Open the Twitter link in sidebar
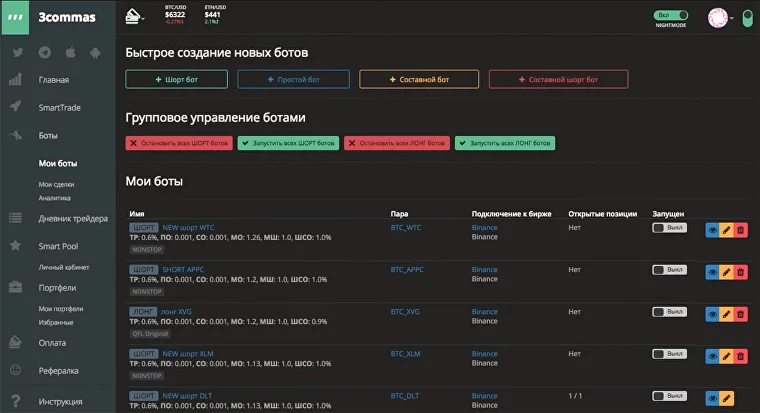 (18, 52)
